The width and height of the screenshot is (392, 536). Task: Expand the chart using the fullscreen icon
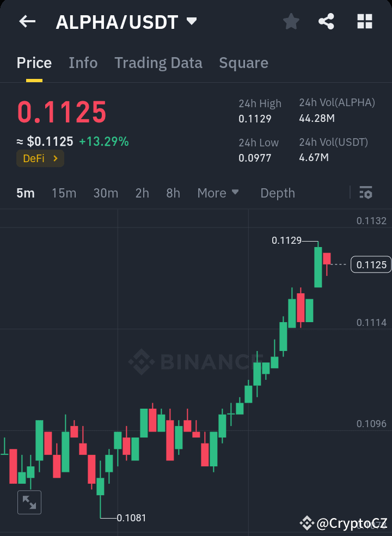click(29, 502)
